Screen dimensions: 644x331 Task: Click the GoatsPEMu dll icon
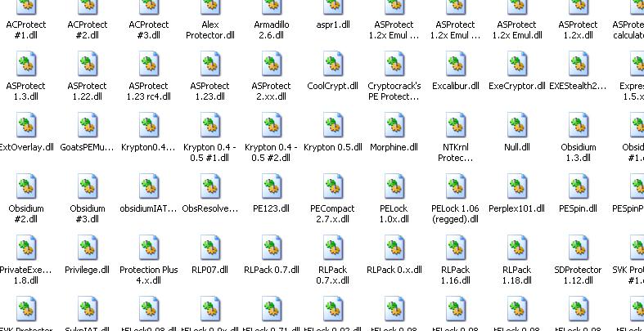[88, 126]
